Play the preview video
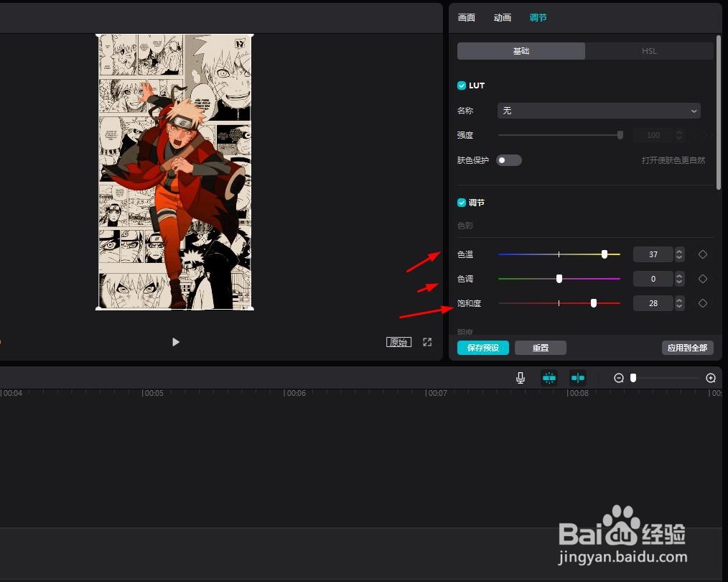The image size is (728, 582). click(x=175, y=342)
